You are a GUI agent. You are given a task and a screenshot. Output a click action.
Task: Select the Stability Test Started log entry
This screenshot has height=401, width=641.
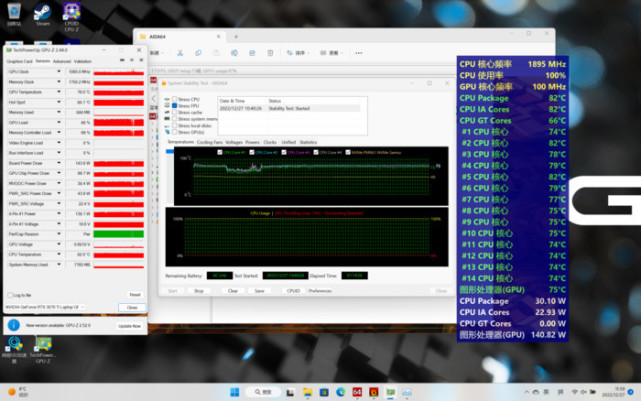(290, 106)
